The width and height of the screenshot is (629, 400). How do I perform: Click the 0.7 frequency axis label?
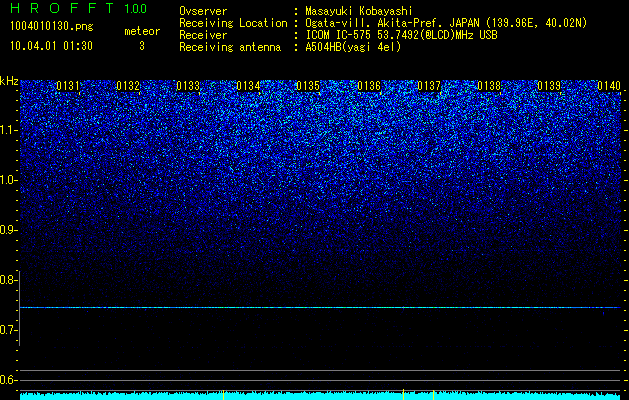7,330
